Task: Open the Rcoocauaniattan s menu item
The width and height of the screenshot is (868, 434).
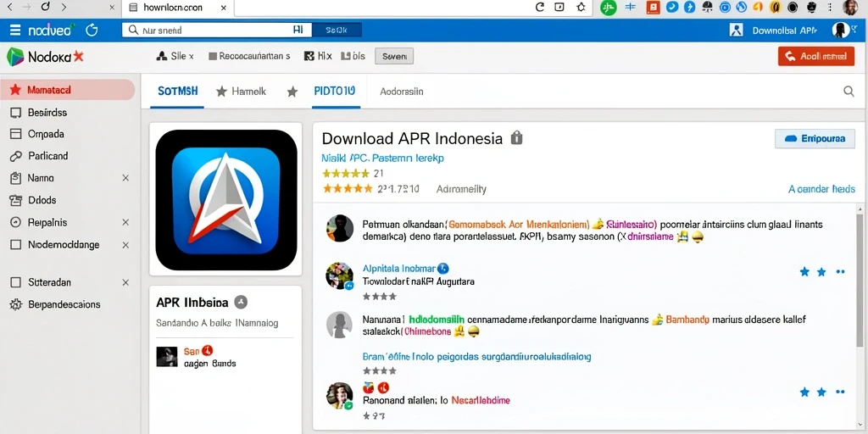Action: coord(249,56)
